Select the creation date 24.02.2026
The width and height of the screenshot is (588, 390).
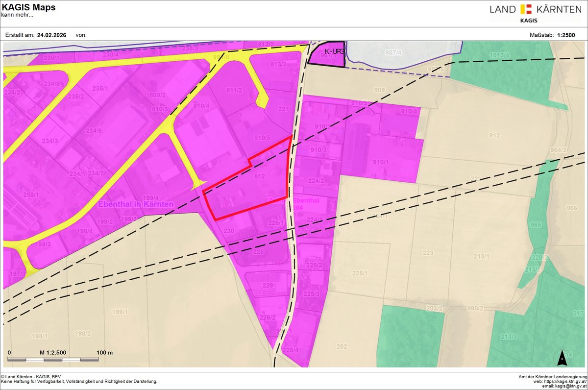(x=51, y=36)
